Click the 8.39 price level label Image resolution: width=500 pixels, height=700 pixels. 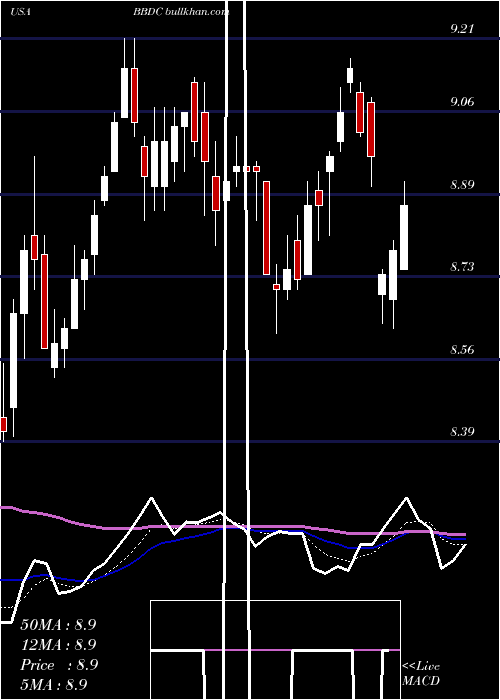[462, 432]
